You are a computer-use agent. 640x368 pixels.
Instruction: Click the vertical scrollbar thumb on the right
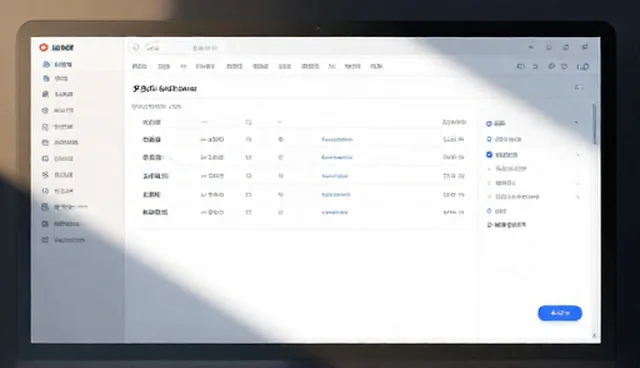(595, 124)
